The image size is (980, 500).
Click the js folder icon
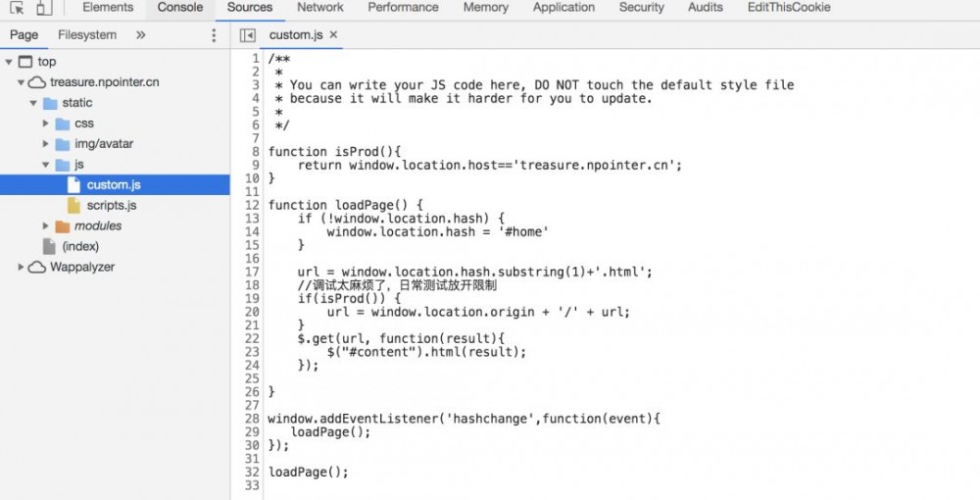pyautogui.click(x=63, y=165)
